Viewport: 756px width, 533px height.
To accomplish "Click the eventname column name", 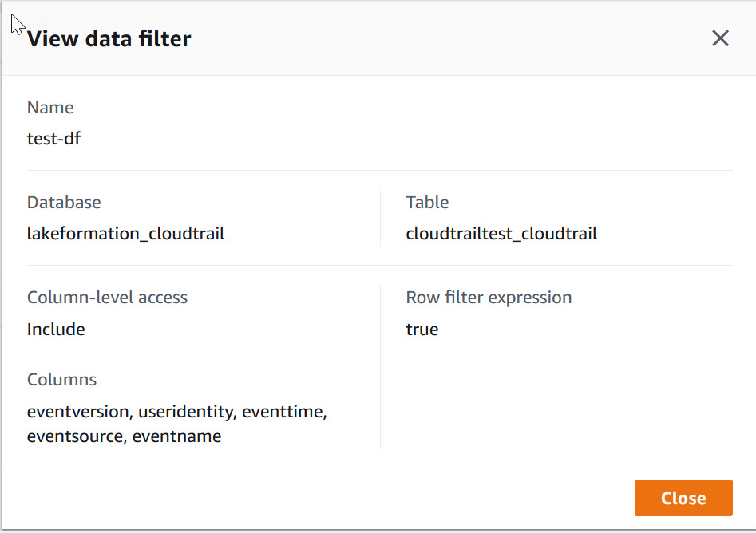I will 176,436.
